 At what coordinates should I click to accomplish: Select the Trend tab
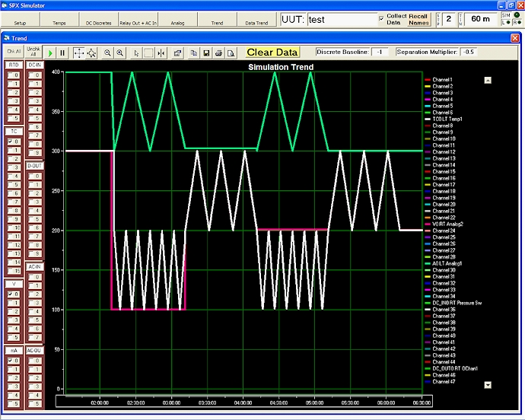[x=217, y=20]
